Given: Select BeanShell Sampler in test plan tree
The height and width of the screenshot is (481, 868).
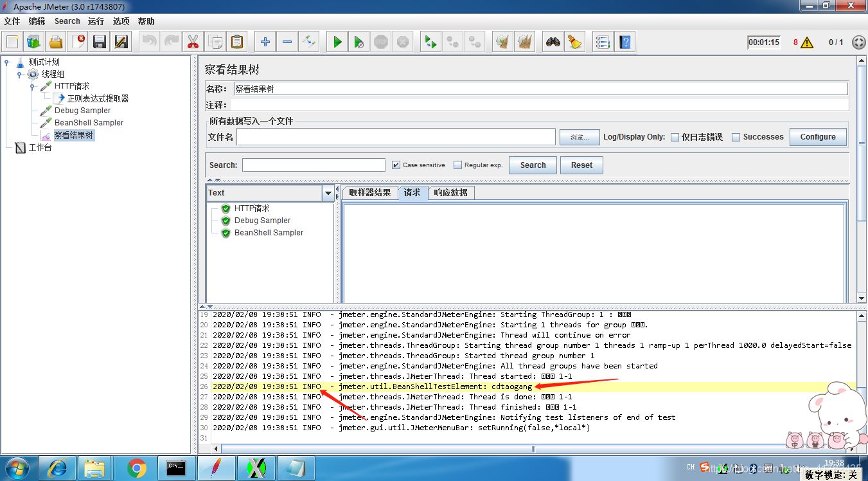Looking at the screenshot, I should (89, 123).
